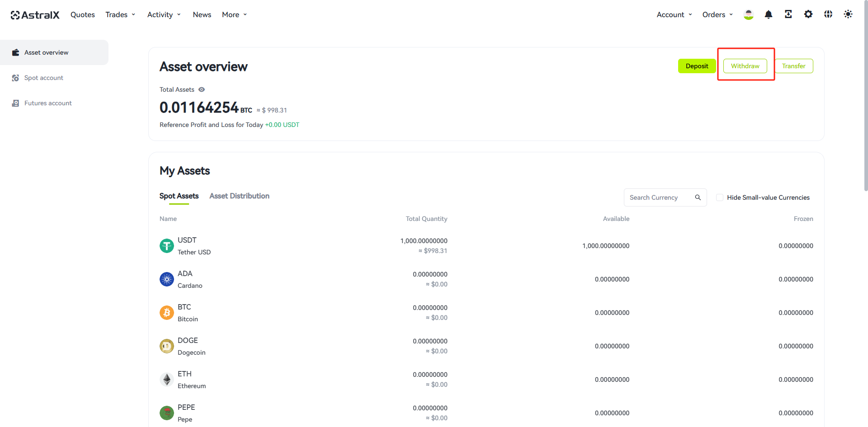Click the download app icon
This screenshot has width=868, height=427.
[x=788, y=14]
